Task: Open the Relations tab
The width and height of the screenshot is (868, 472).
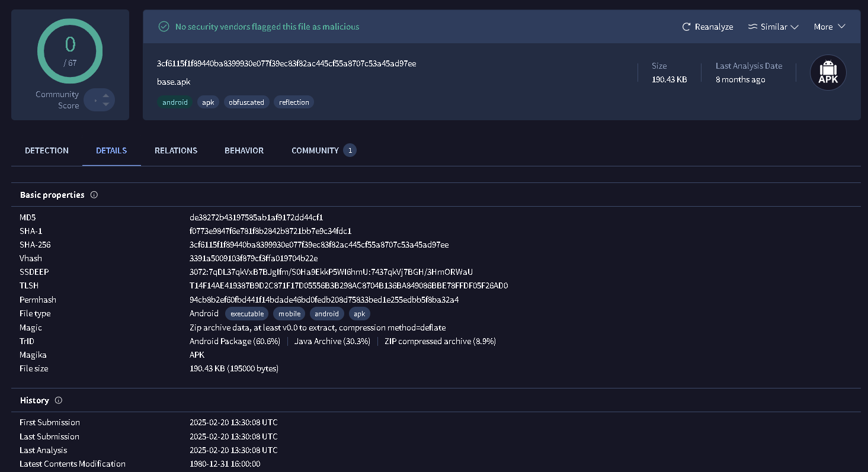Action: click(176, 150)
